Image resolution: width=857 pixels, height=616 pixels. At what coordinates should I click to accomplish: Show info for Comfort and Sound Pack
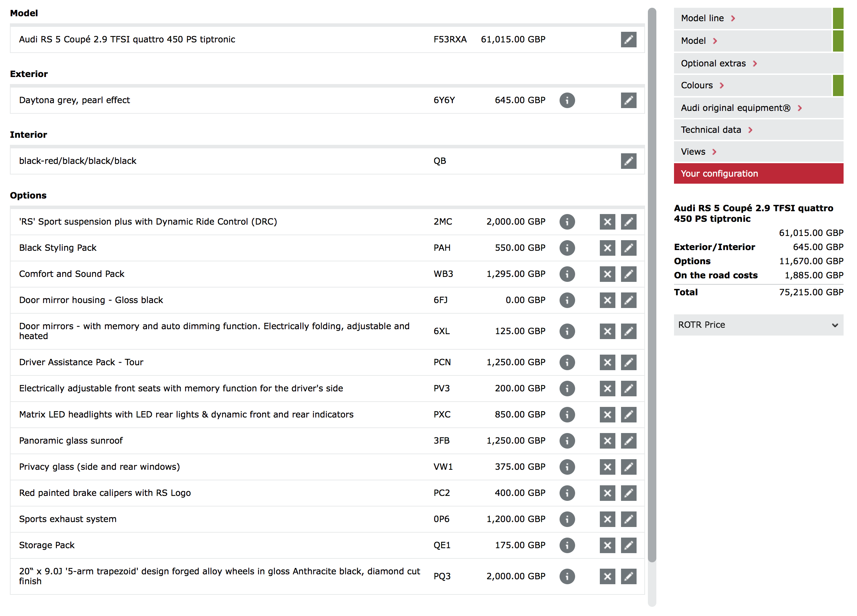click(567, 274)
